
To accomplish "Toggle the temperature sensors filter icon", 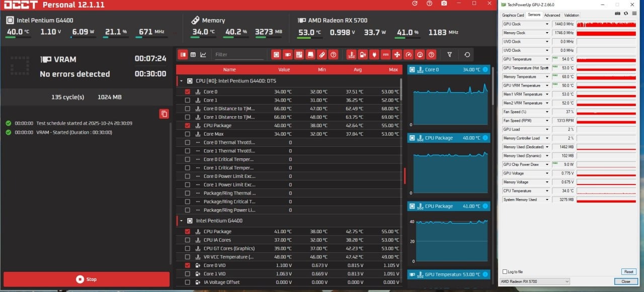I will pyautogui.click(x=352, y=54).
